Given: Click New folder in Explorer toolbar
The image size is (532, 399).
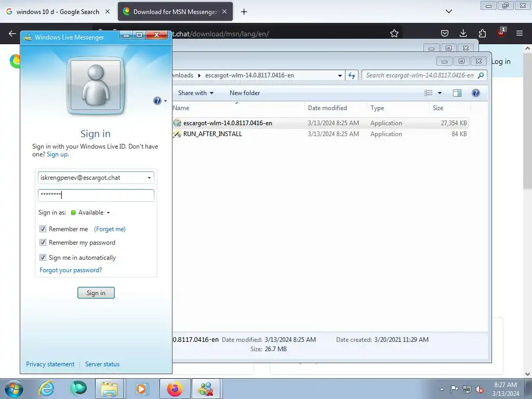Looking at the screenshot, I should [245, 93].
